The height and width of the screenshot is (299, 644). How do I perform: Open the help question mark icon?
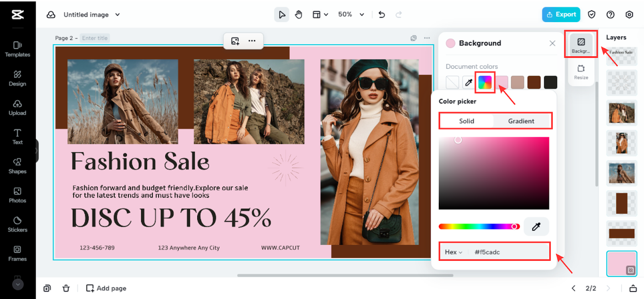pyautogui.click(x=611, y=15)
